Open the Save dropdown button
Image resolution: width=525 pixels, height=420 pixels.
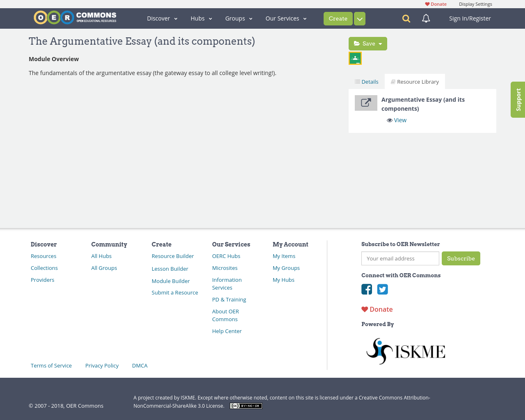pyautogui.click(x=367, y=43)
